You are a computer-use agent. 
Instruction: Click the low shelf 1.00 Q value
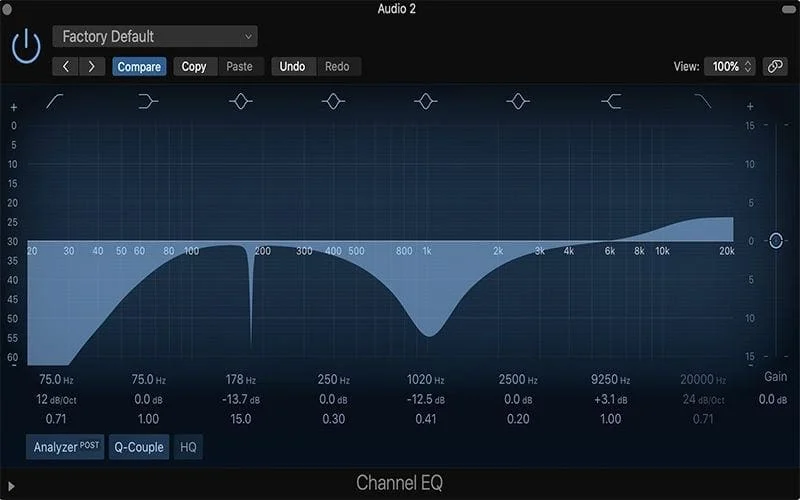[x=148, y=419]
